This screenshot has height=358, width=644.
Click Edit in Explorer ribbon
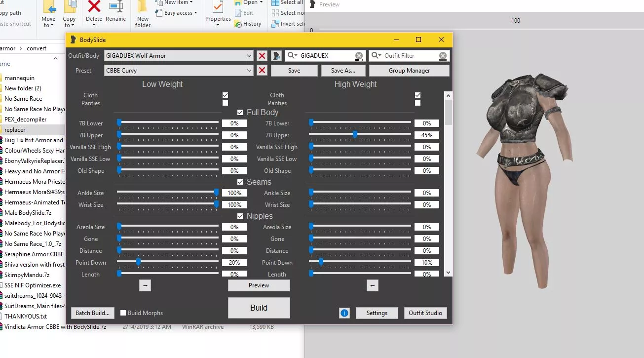coord(244,13)
